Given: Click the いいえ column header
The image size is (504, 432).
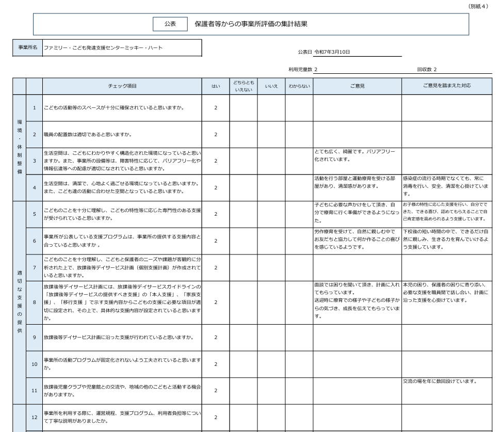Looking at the screenshot, I should [x=271, y=86].
